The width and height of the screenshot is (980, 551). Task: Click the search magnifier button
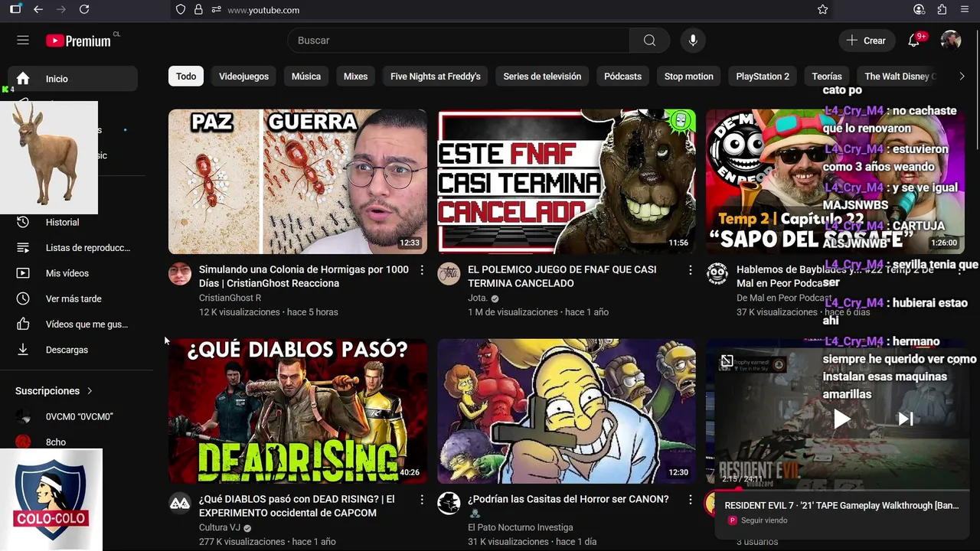coord(649,41)
